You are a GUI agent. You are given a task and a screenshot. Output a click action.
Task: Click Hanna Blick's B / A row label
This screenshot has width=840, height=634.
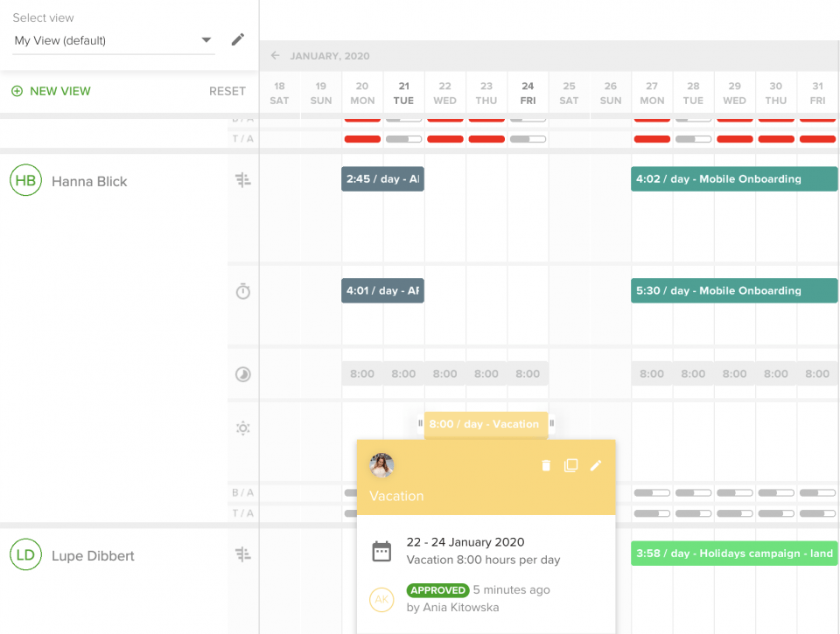click(242, 492)
